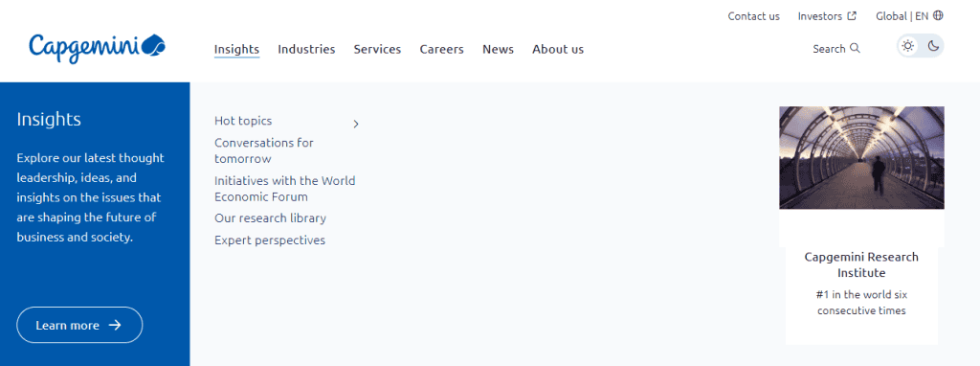Open Expert perspectives
This screenshot has width=980, height=366.
click(270, 240)
